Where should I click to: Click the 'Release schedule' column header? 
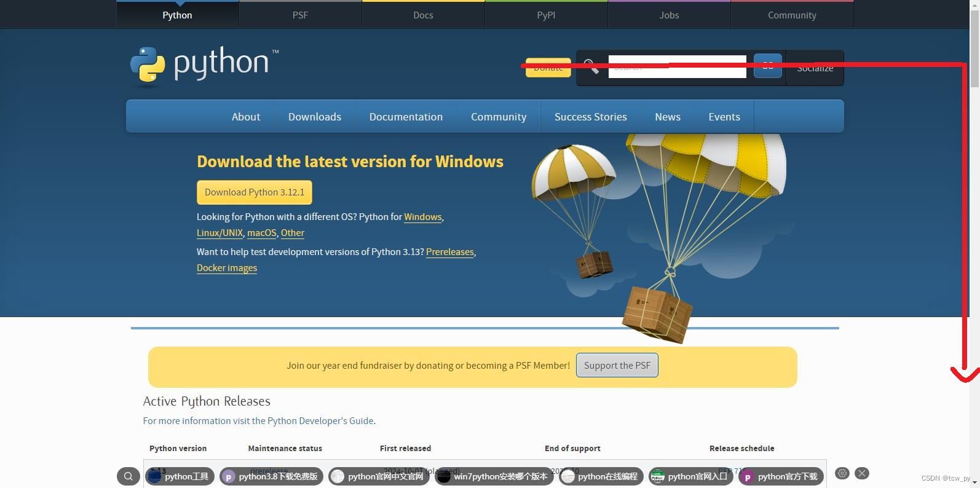(742, 448)
